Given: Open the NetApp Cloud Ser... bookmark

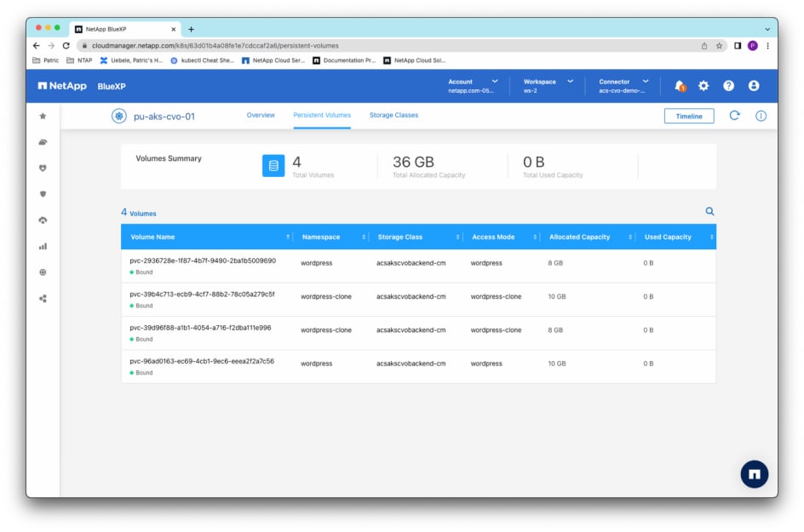Looking at the screenshot, I should click(273, 60).
